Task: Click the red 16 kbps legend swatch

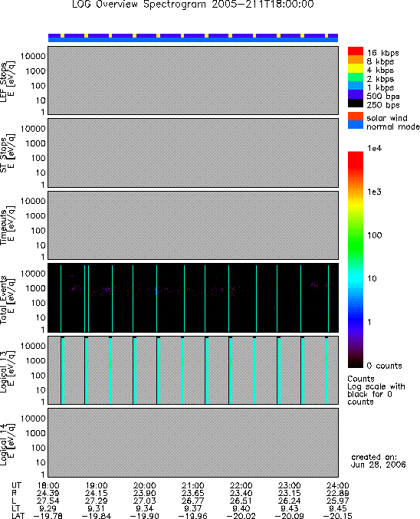Action: click(x=356, y=51)
